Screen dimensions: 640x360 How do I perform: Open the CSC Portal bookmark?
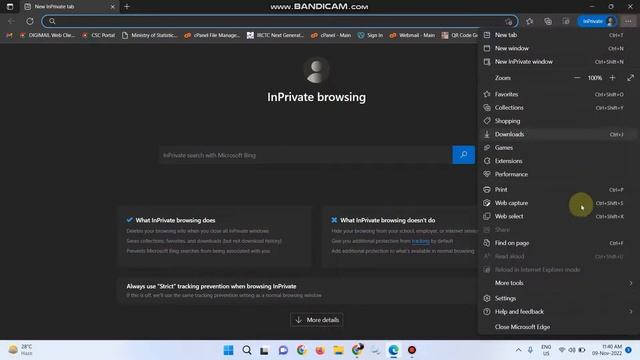point(99,36)
